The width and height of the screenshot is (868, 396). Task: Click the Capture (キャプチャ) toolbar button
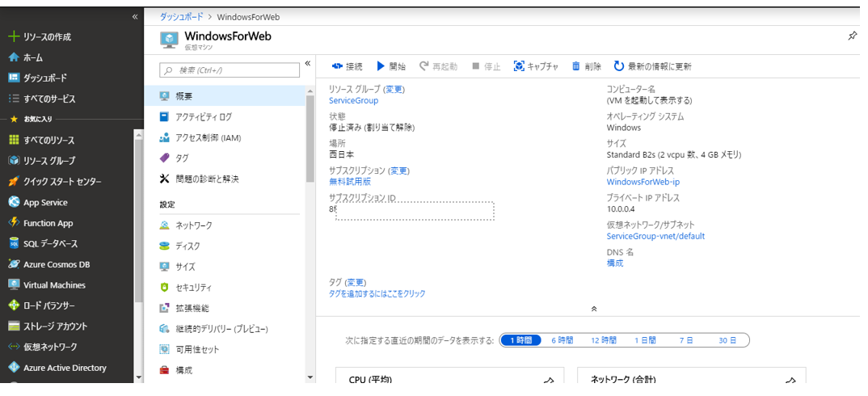(536, 66)
